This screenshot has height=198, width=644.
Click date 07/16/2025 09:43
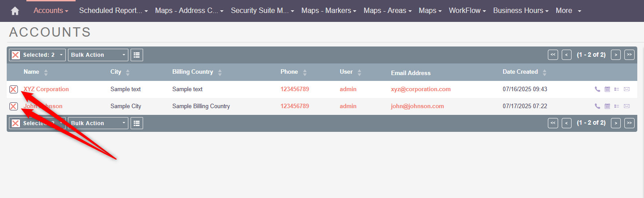pyautogui.click(x=525, y=89)
